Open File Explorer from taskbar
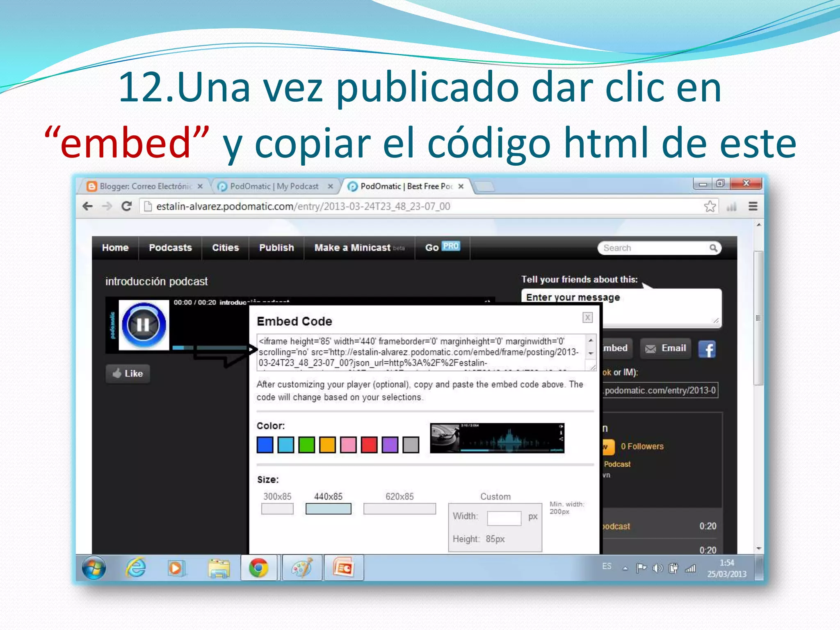Image resolution: width=840 pixels, height=630 pixels. (x=219, y=568)
